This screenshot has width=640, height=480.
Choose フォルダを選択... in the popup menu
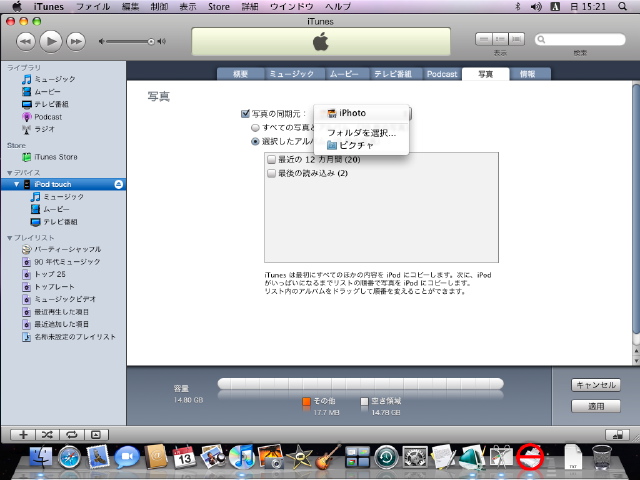click(361, 133)
